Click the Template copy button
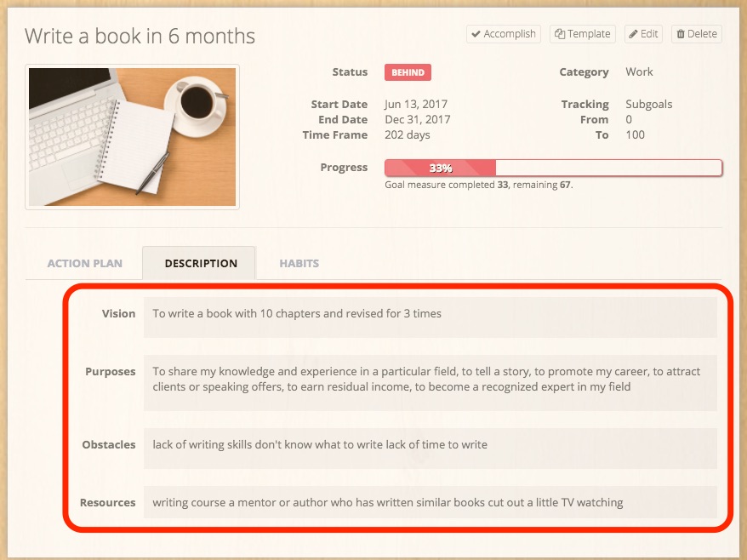Viewport: 747px width, 560px height. click(x=582, y=34)
